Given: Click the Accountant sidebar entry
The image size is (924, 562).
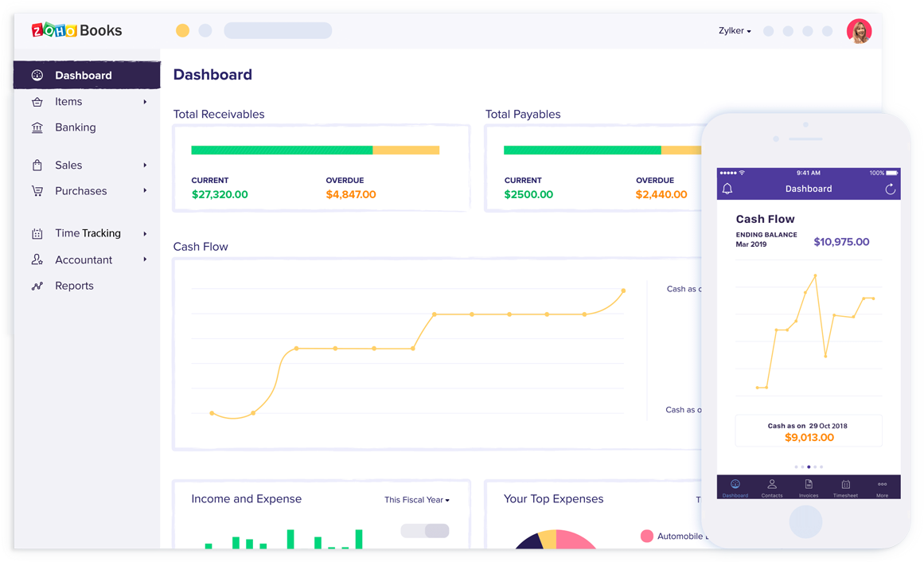Looking at the screenshot, I should 83,260.
